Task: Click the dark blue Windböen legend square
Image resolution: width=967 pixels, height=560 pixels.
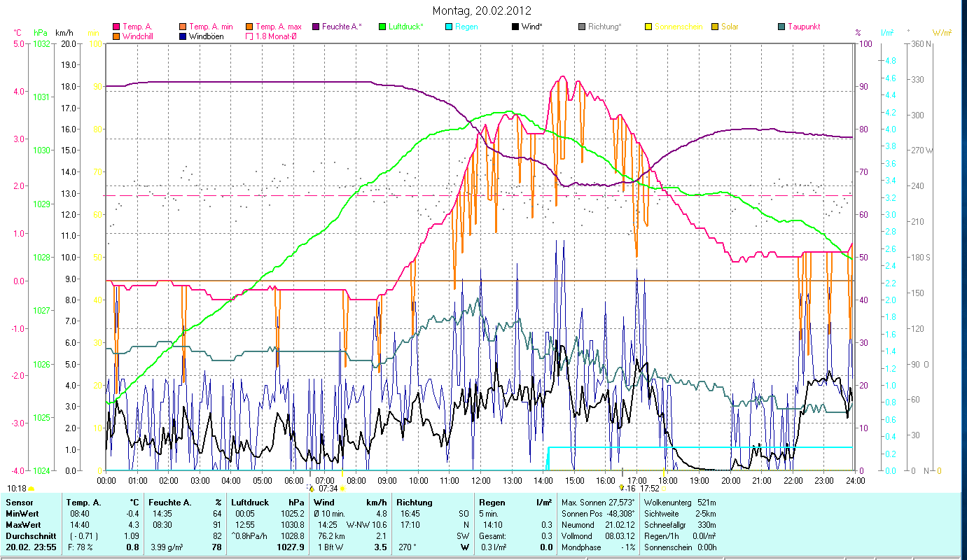Action: pos(183,36)
